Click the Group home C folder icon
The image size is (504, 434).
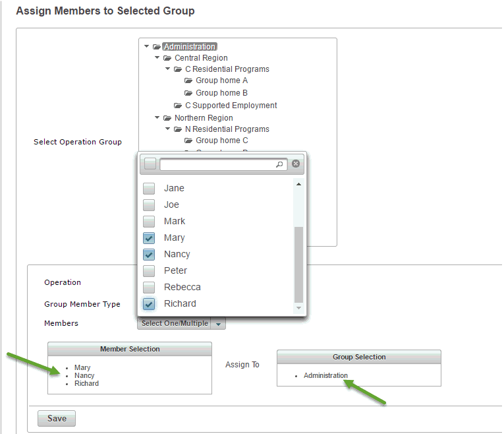click(x=188, y=140)
